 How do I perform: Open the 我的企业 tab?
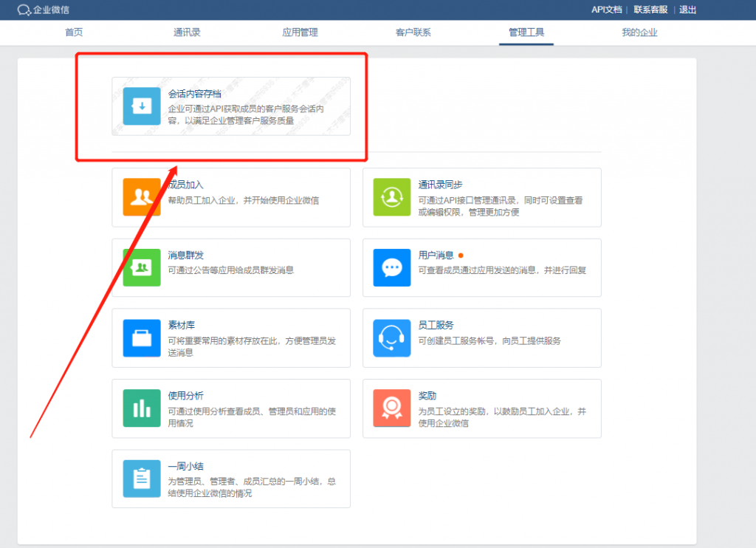point(639,32)
